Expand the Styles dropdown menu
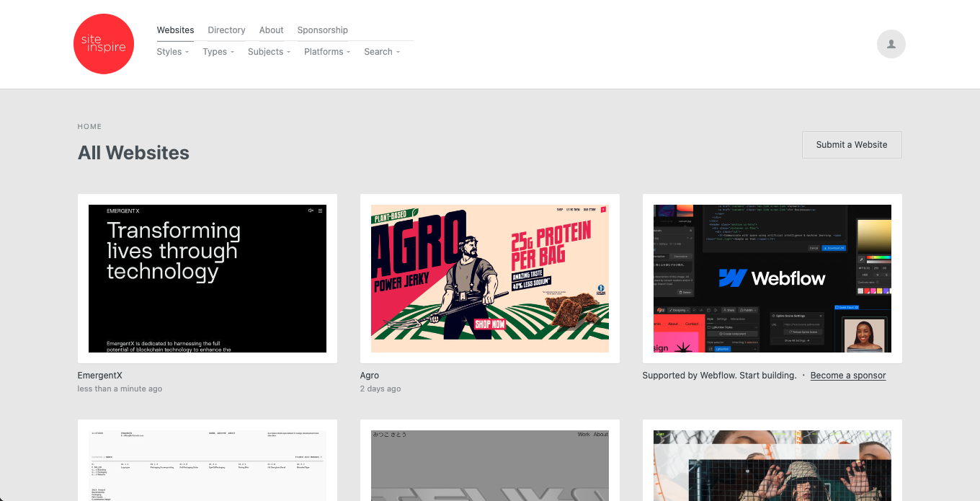This screenshot has height=501, width=980. [x=172, y=52]
